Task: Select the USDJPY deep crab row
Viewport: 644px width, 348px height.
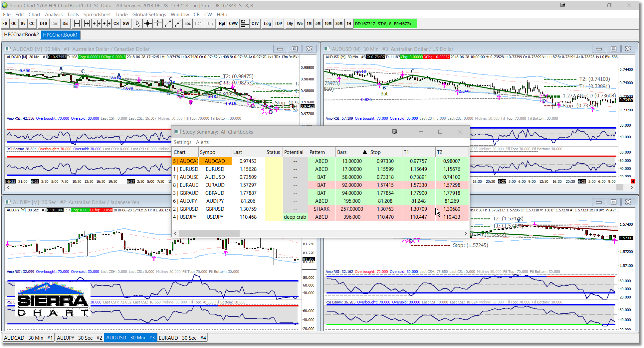Action: click(295, 217)
